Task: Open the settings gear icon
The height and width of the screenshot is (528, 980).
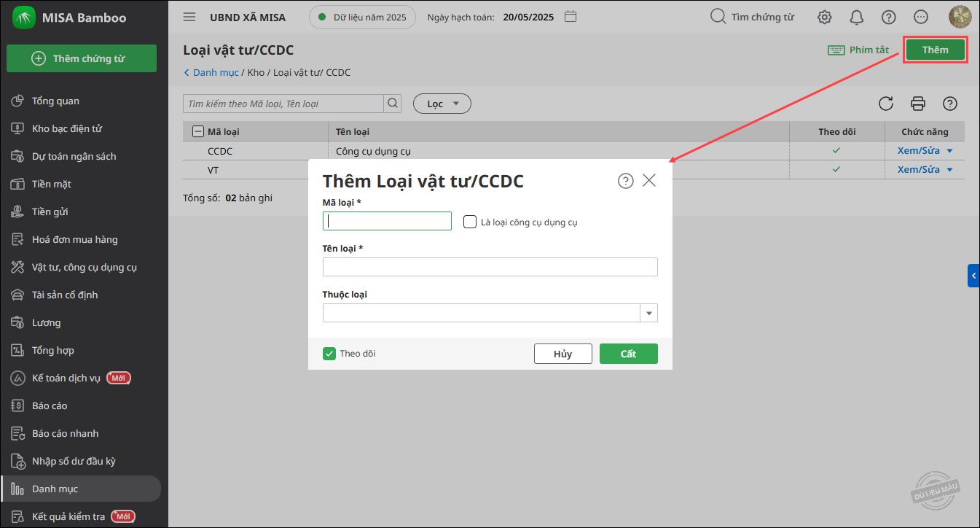Action: [x=824, y=17]
